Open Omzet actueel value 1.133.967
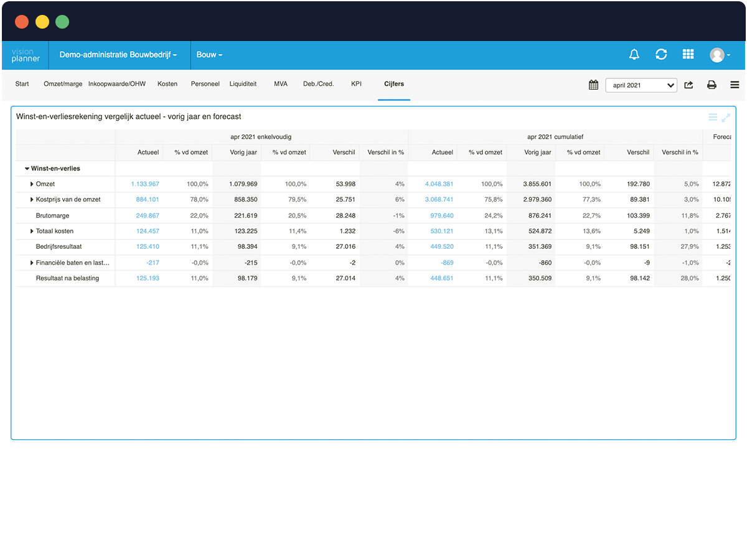The height and width of the screenshot is (560, 747). click(x=145, y=184)
